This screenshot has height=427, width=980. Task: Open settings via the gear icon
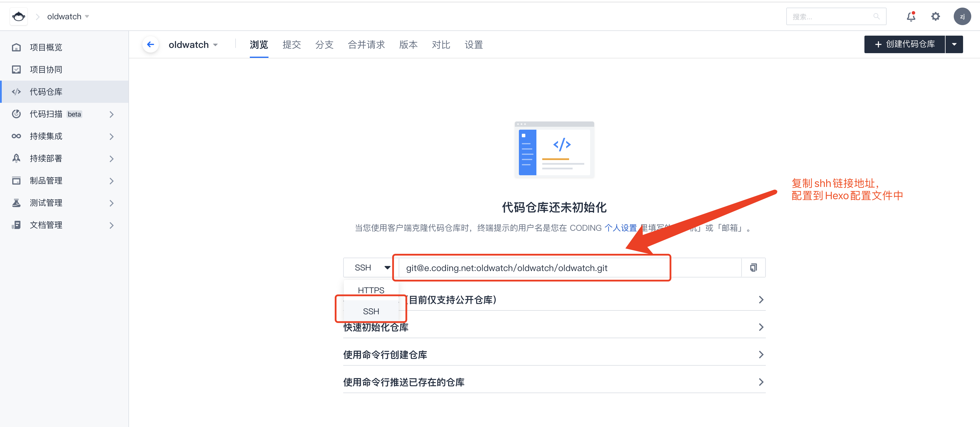tap(935, 16)
